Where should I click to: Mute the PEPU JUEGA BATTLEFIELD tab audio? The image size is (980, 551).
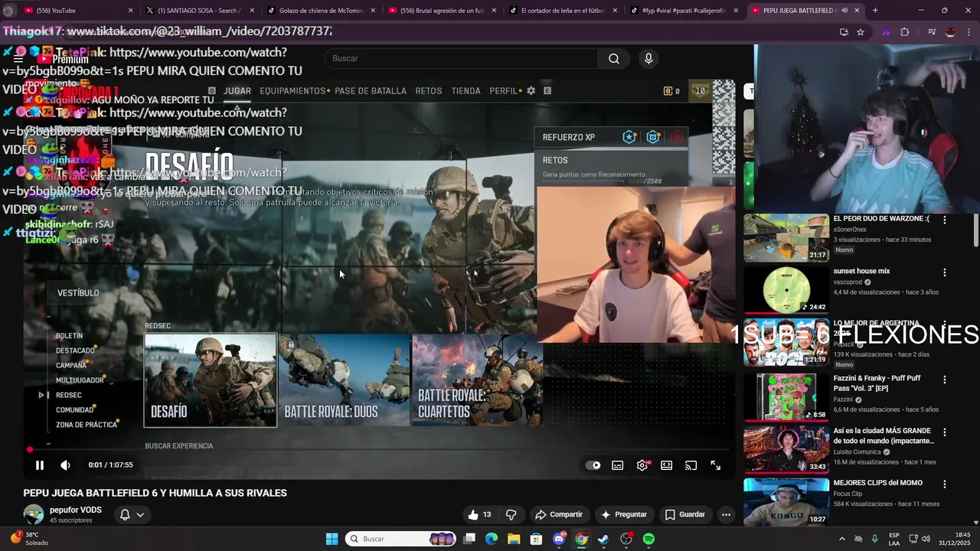(x=845, y=11)
